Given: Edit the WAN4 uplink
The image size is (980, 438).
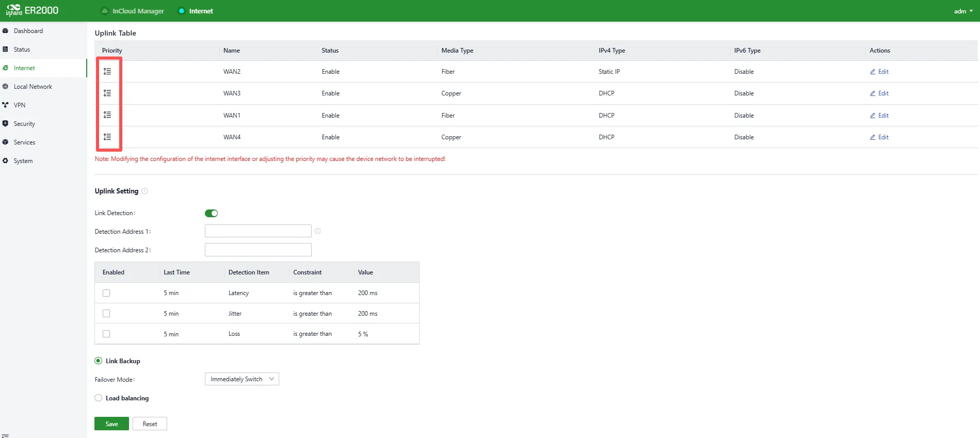Looking at the screenshot, I should coord(879,137).
